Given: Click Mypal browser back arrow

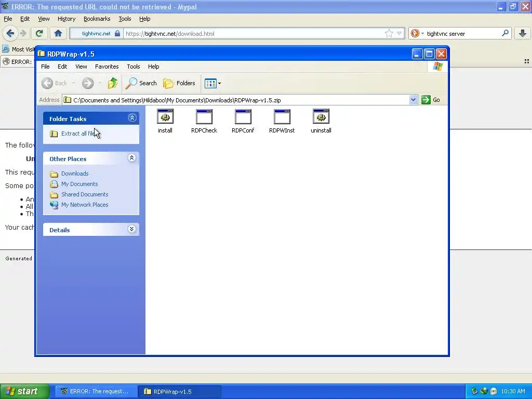Looking at the screenshot, I should [x=10, y=33].
